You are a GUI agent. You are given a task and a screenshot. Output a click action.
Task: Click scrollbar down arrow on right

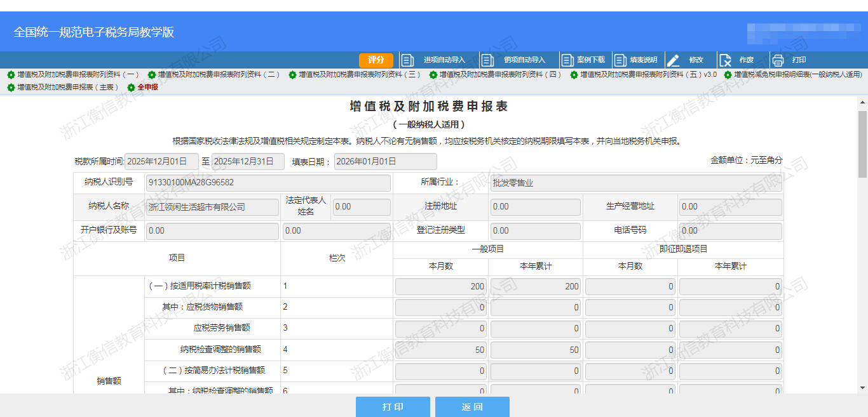coord(862,387)
